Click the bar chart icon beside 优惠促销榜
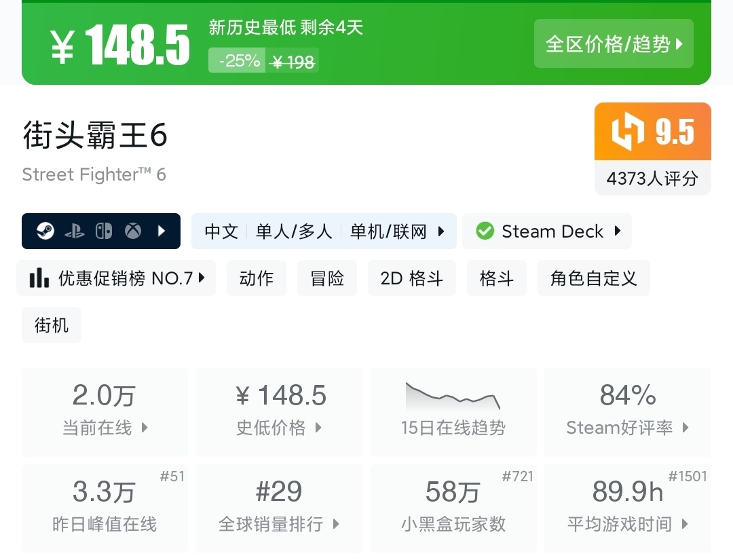This screenshot has width=733, height=560. (x=39, y=278)
